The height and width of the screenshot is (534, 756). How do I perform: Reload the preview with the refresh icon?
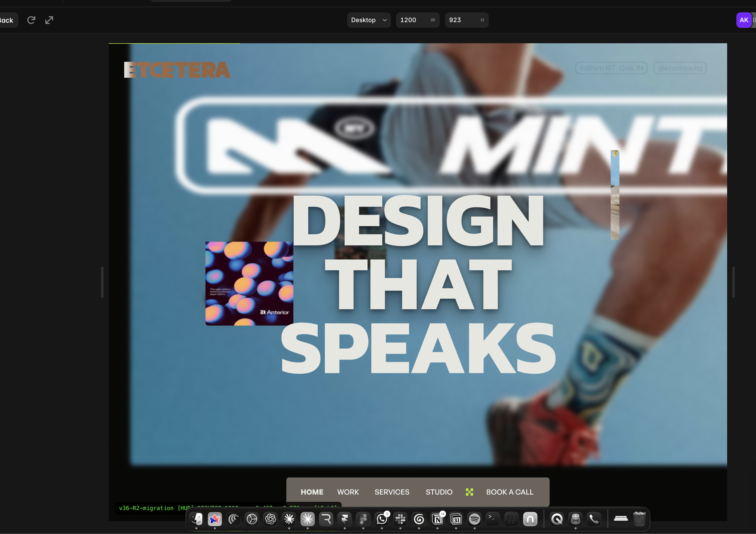coord(31,20)
